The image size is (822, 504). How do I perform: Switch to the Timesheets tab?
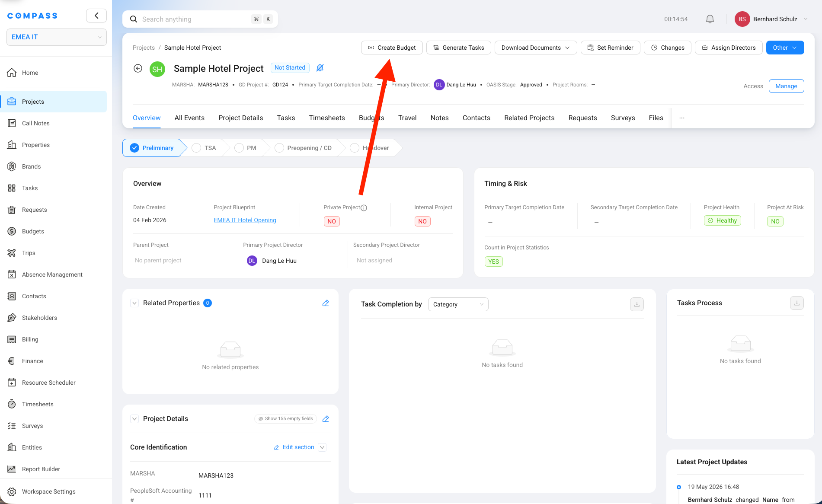pyautogui.click(x=327, y=118)
